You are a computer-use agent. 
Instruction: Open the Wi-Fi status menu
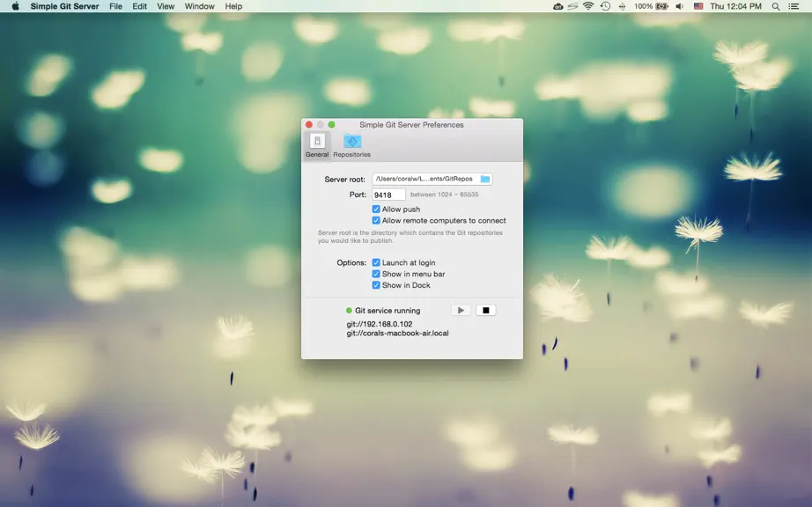click(588, 6)
